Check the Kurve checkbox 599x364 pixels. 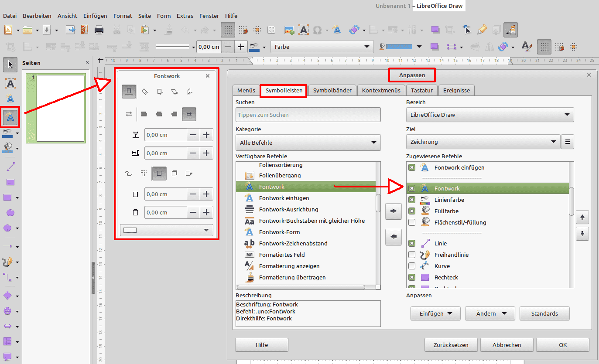[411, 266]
